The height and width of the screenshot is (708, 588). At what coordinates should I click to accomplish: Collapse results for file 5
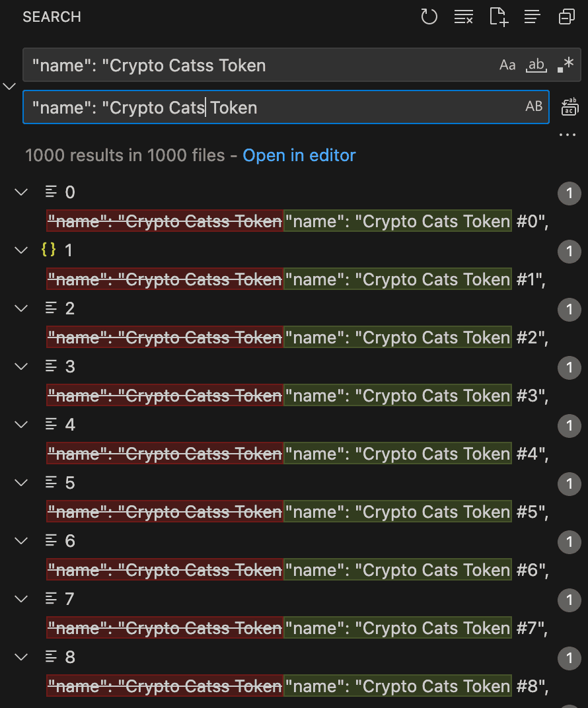pyautogui.click(x=22, y=483)
